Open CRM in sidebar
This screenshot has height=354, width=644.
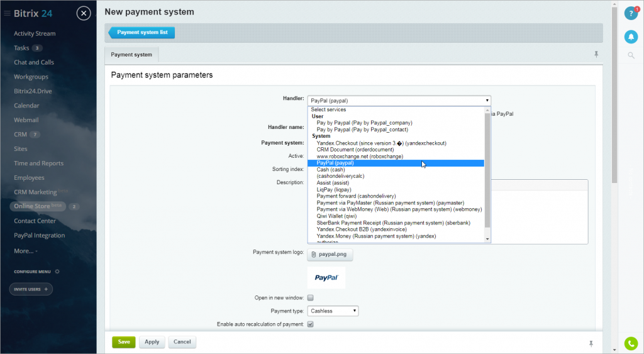click(20, 135)
